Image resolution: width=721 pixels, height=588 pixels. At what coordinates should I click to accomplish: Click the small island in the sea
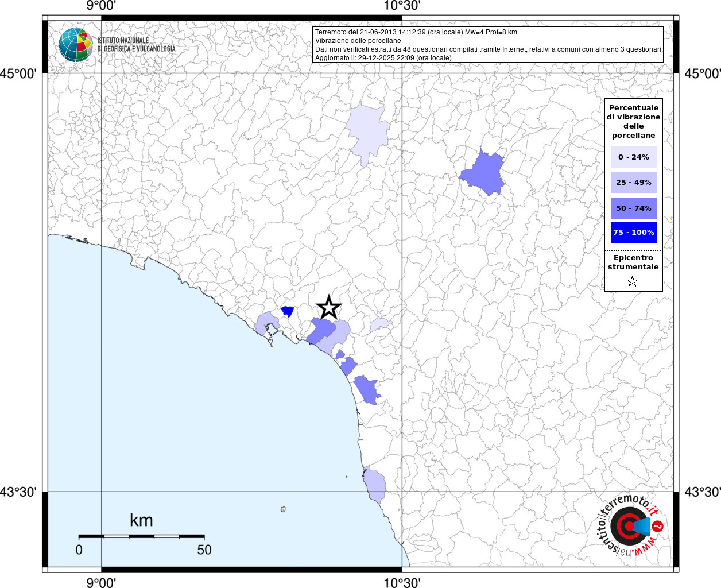(x=283, y=509)
